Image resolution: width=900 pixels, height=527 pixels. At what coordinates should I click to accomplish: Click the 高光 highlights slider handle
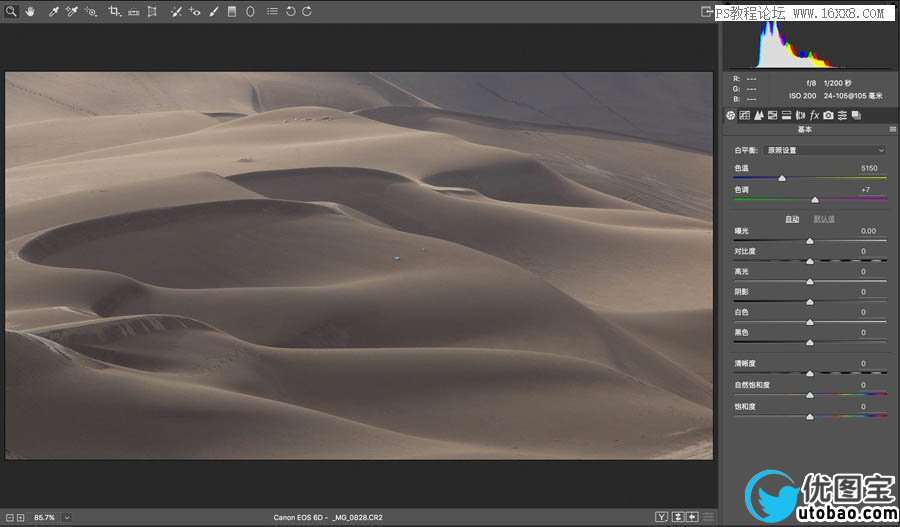(x=810, y=282)
